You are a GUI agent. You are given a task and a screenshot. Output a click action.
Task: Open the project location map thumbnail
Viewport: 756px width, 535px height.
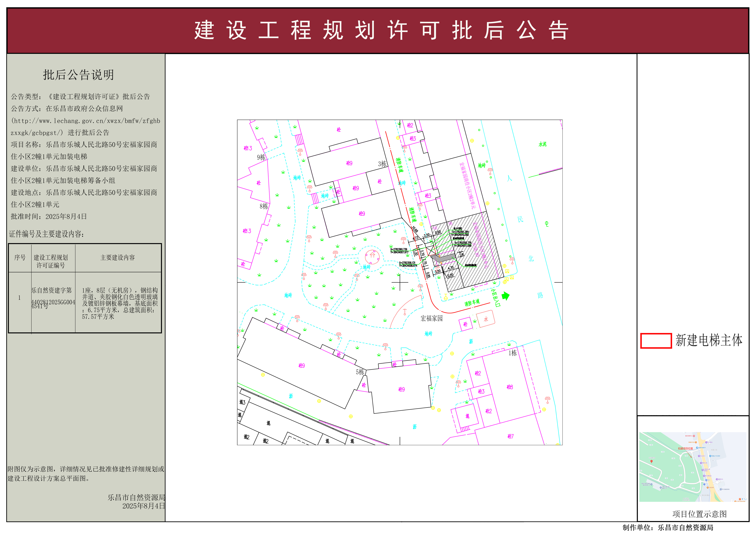point(693,467)
